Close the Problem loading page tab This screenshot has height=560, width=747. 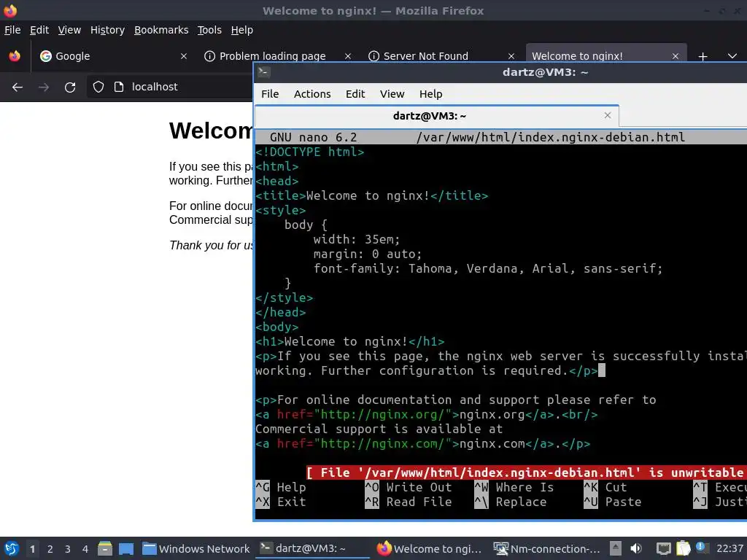tap(348, 56)
